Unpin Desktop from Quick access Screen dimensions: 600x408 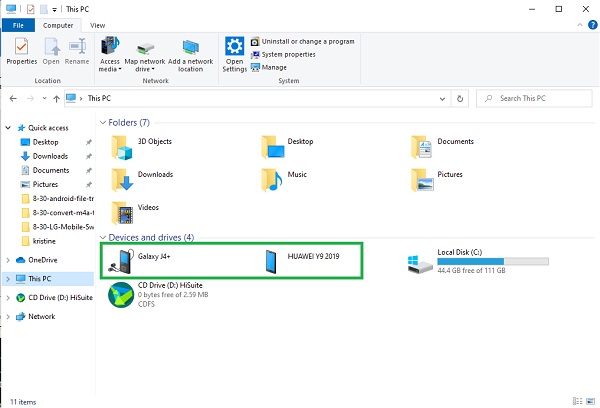(x=88, y=142)
